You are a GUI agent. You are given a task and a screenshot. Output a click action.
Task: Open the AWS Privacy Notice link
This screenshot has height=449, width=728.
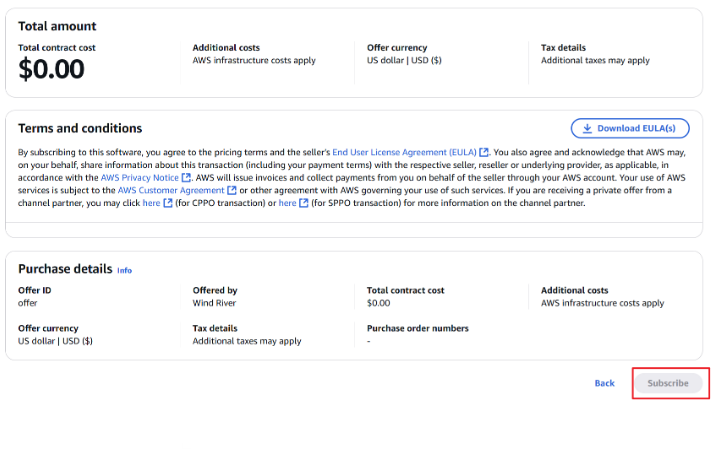pos(139,177)
